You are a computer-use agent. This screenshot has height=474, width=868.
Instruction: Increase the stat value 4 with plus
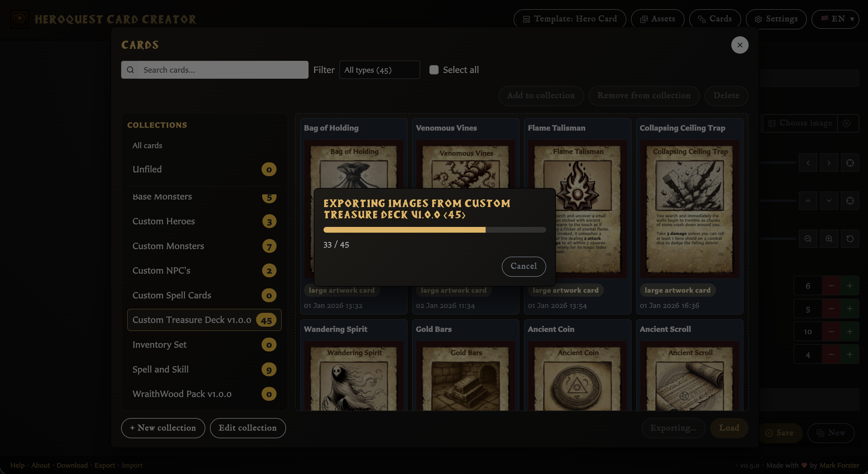tap(850, 354)
